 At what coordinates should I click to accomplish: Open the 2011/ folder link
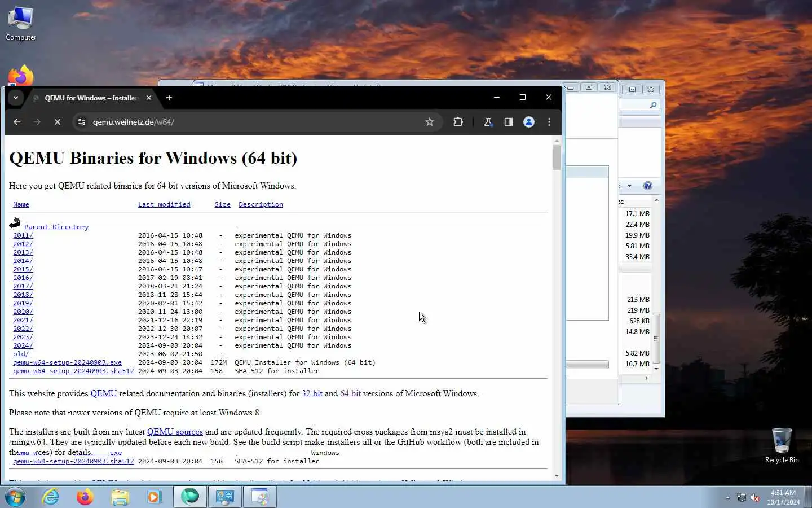[x=23, y=235]
